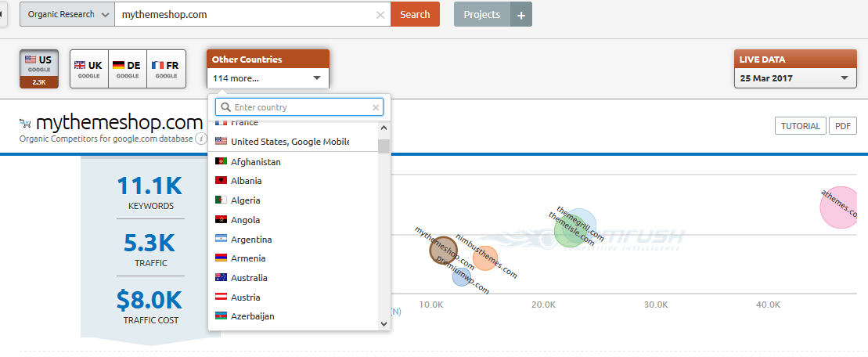Click the 5.3K traffic figure

pyautogui.click(x=150, y=243)
